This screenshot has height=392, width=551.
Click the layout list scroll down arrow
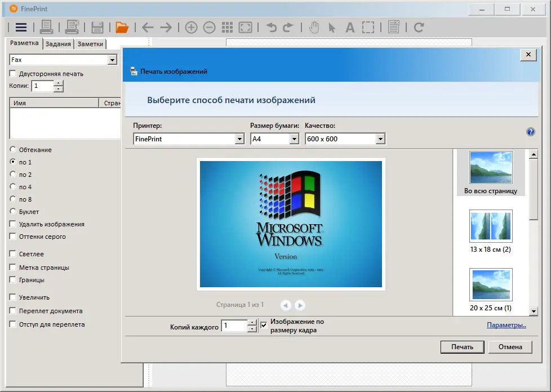[534, 311]
